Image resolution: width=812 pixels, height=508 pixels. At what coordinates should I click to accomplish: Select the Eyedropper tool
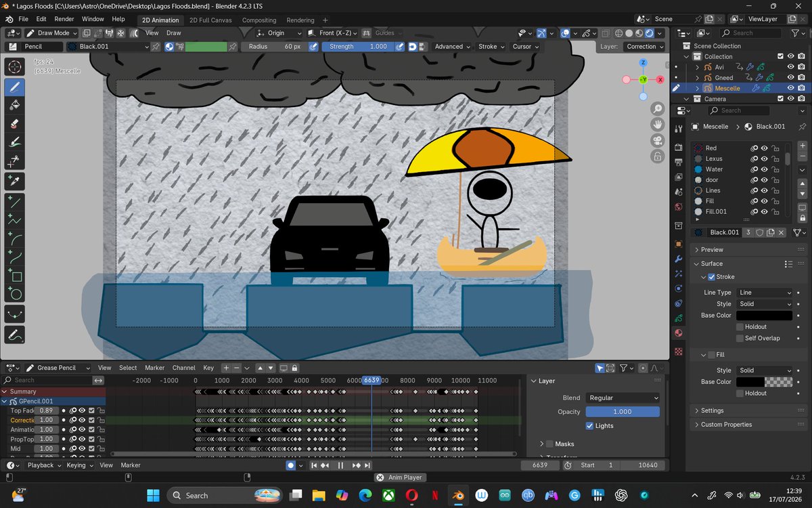coord(15,182)
